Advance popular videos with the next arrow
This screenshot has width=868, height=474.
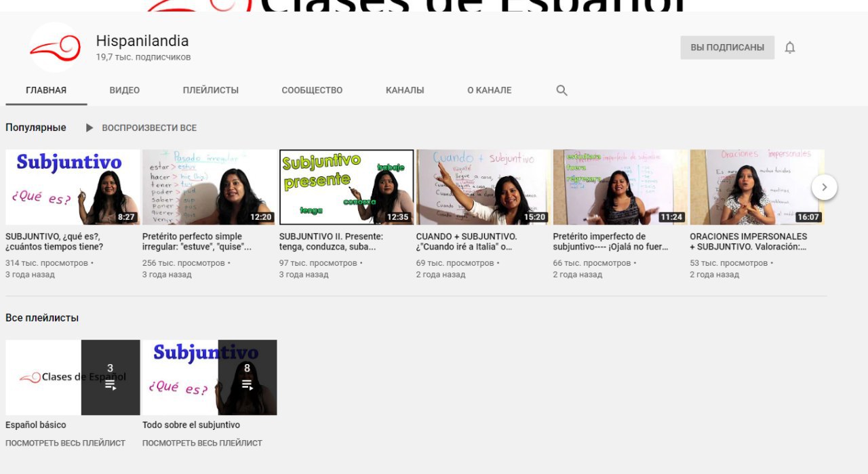(824, 187)
